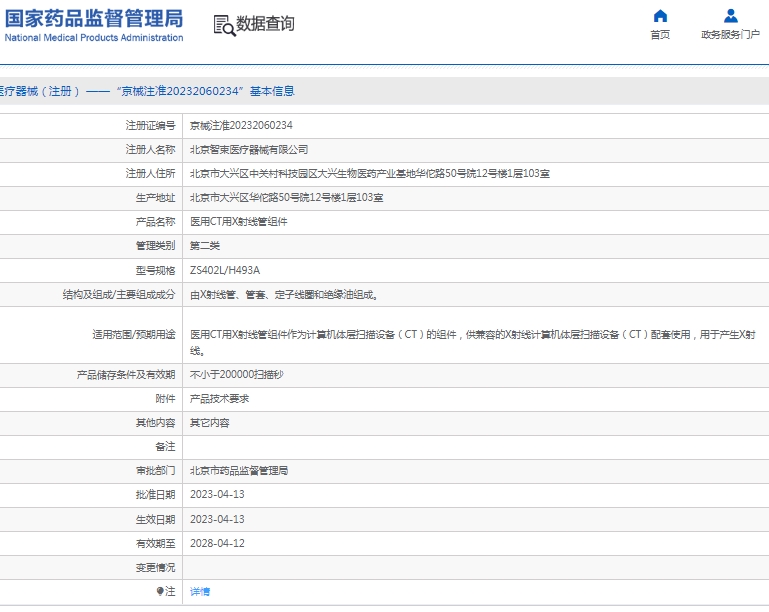Click the 附件 label
The height and width of the screenshot is (612, 769).
[165, 399]
